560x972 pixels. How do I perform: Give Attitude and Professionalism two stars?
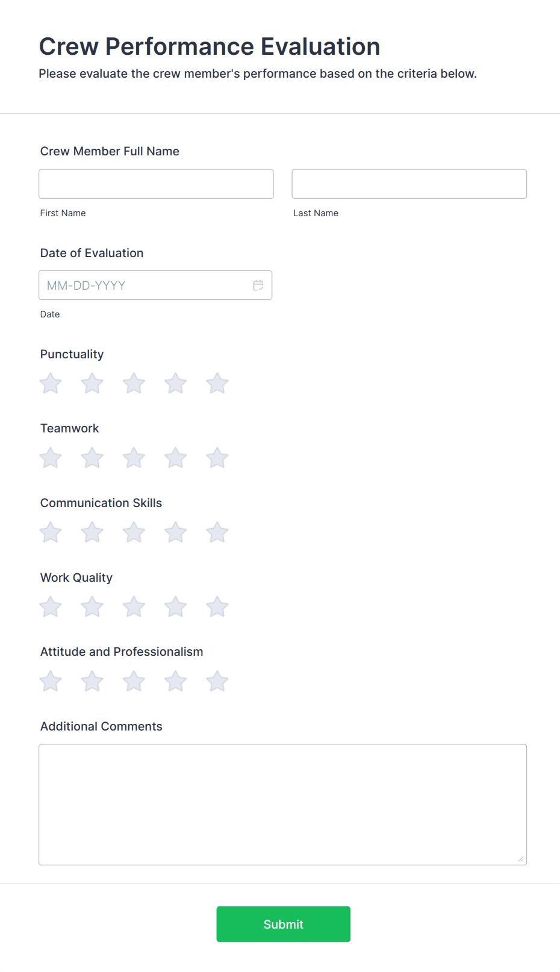coord(92,681)
